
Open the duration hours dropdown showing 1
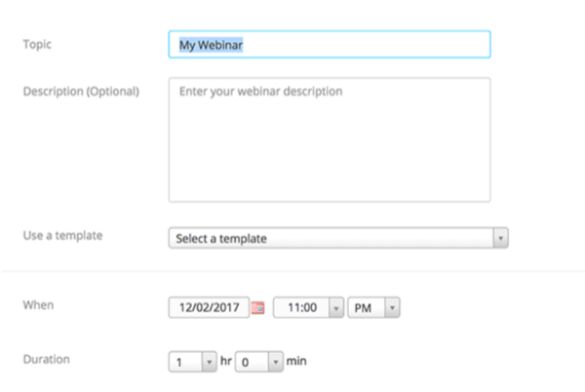click(x=184, y=362)
